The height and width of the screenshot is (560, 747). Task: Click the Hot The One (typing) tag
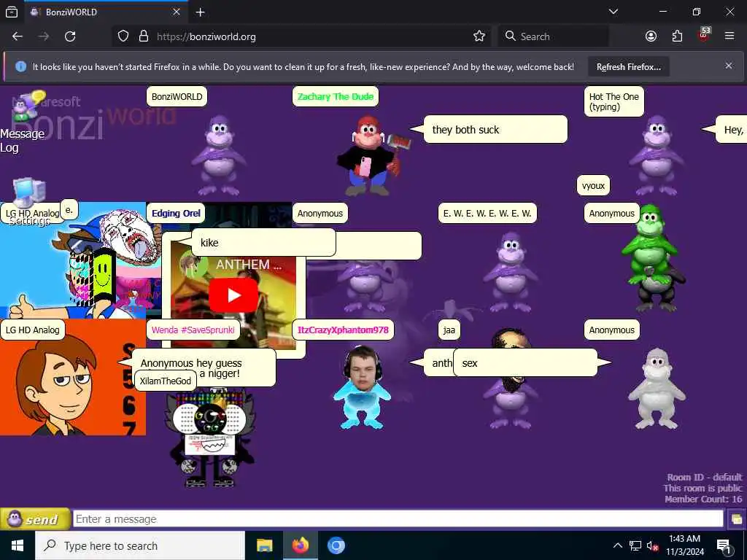pyautogui.click(x=614, y=101)
